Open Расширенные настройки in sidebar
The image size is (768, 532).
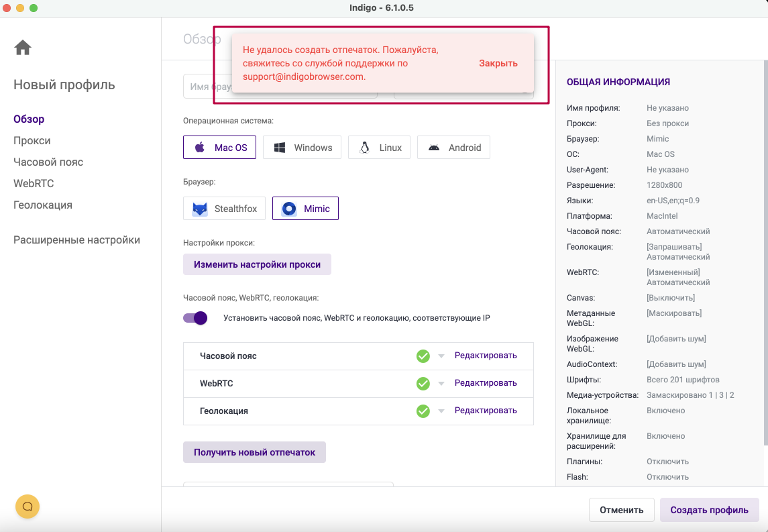pyautogui.click(x=76, y=240)
